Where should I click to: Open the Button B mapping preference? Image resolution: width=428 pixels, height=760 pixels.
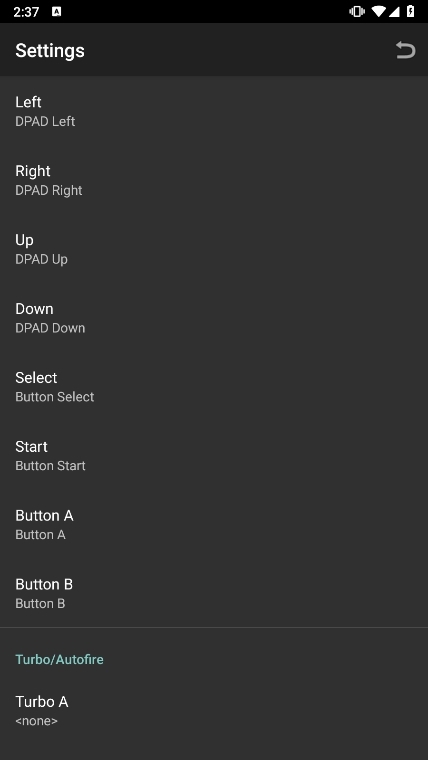tap(214, 593)
